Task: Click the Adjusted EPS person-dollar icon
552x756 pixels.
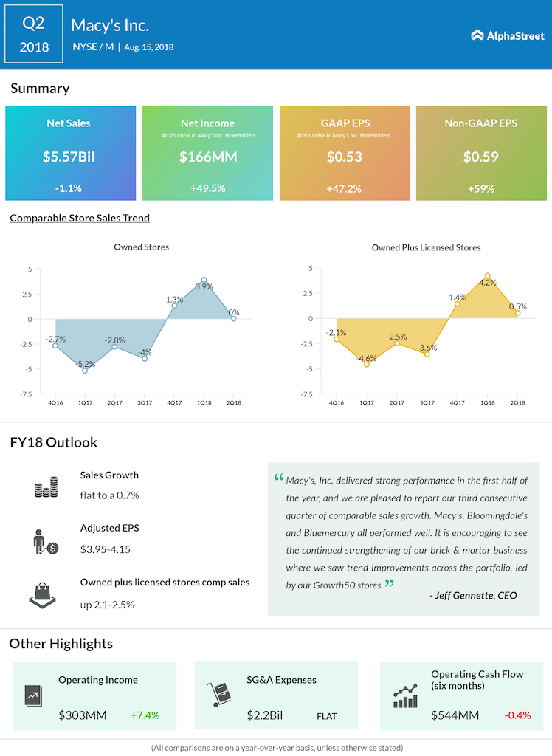Action: tap(46, 541)
